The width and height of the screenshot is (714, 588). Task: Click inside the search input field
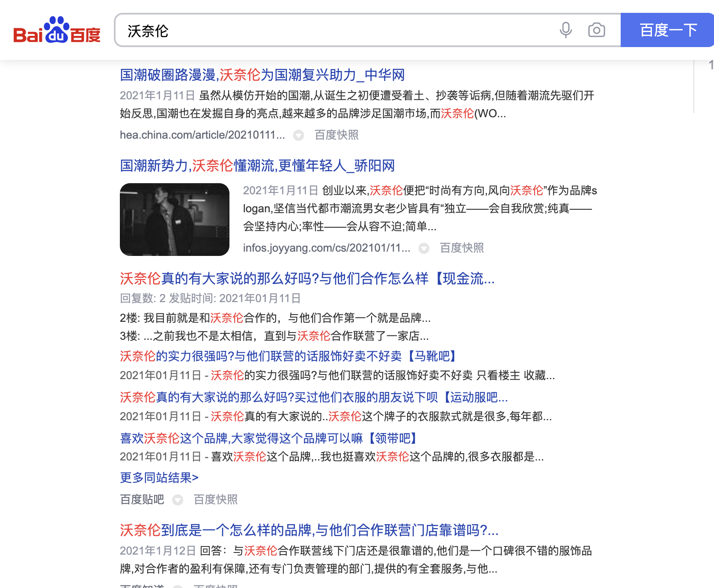[300, 30]
